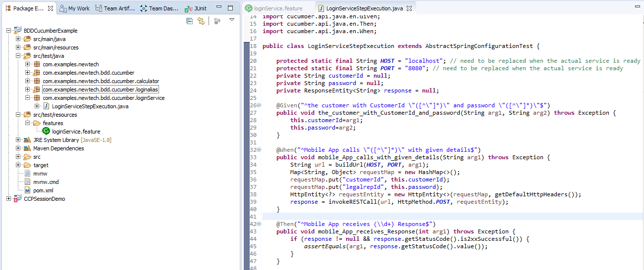This screenshot has width=644, height=270.
Task: Fold the @When method at line 32
Action: [x=259, y=150]
